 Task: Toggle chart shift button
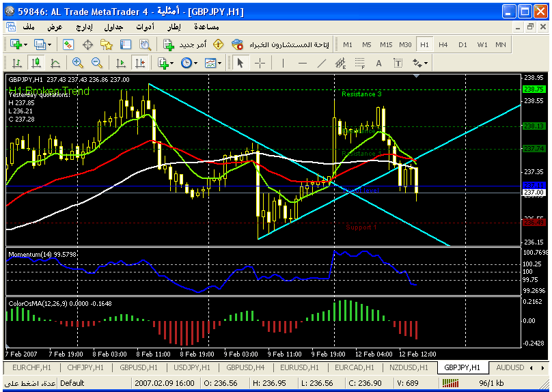tap(140, 63)
